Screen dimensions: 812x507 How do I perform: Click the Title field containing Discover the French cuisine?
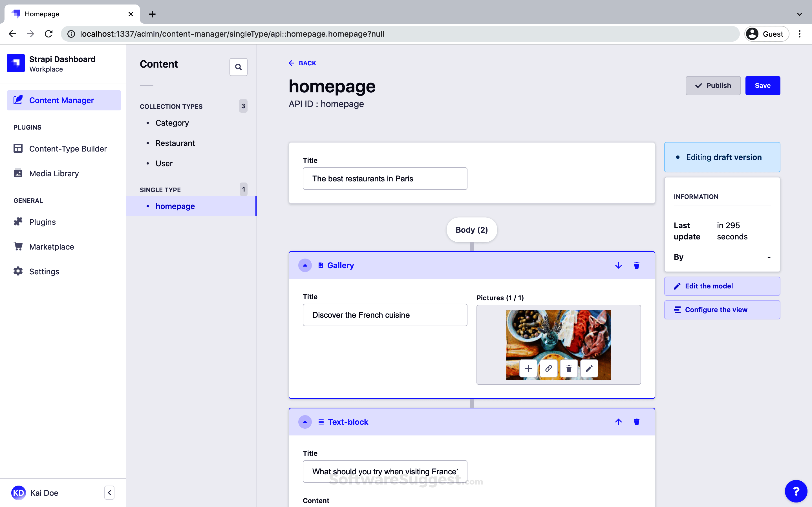point(385,315)
